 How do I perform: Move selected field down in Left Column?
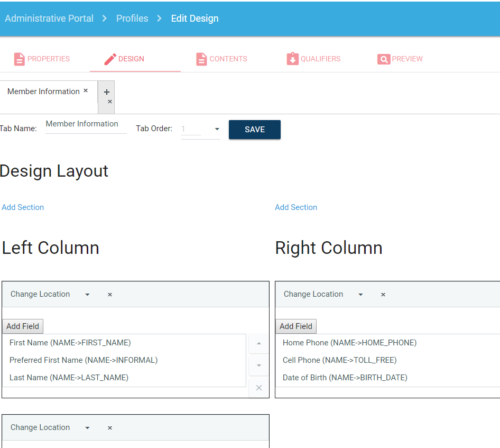[x=258, y=365]
